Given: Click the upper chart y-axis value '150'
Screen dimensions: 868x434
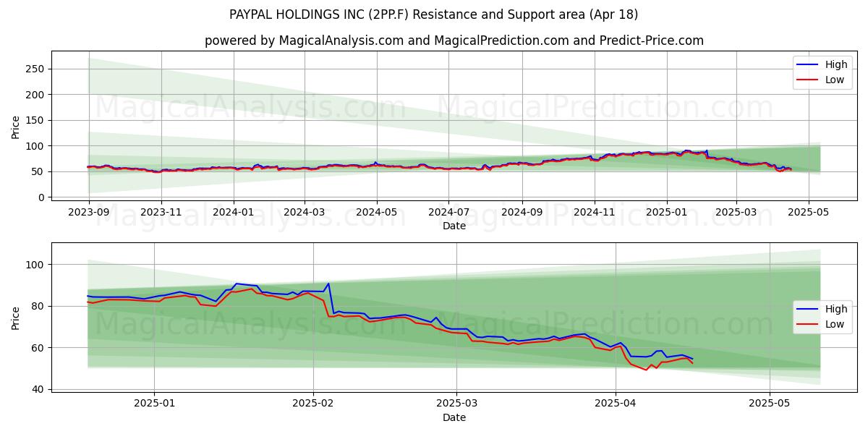Looking at the screenshot, I should (x=35, y=120).
